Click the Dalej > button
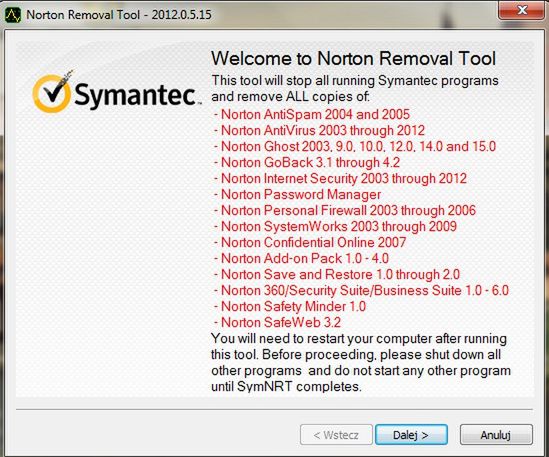Viewport: 549px width, 457px height. point(411,435)
